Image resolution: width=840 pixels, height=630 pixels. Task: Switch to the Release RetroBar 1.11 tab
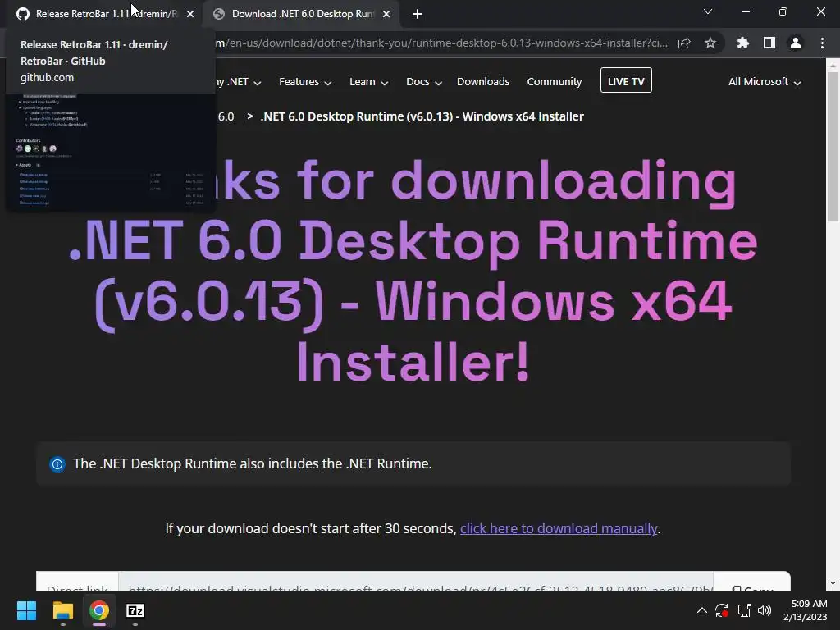pyautogui.click(x=105, y=14)
